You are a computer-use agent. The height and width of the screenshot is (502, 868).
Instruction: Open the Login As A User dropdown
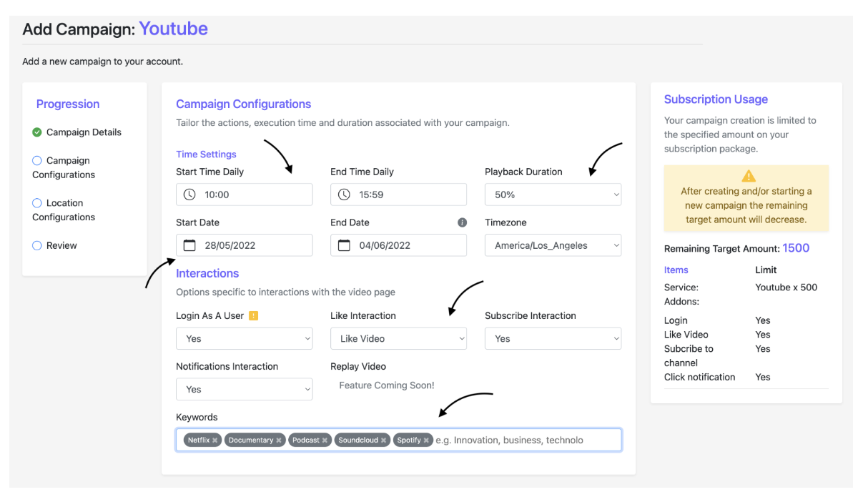coord(244,339)
